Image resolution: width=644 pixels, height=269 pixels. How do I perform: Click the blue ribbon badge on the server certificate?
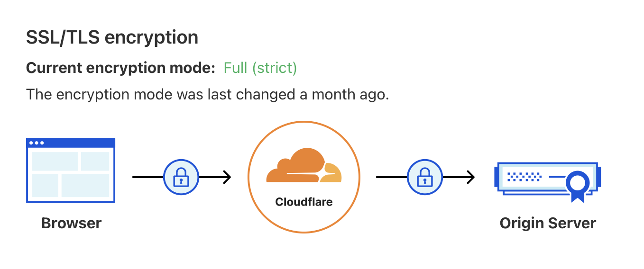point(578,187)
